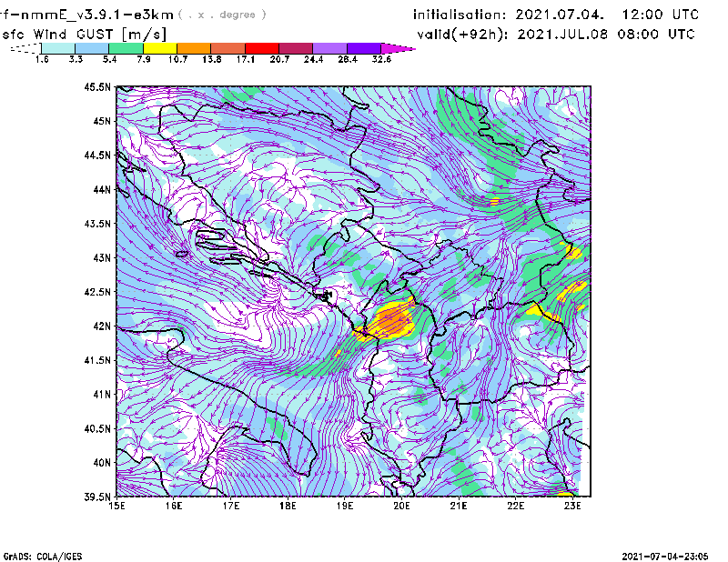Click the legend value 28.4

[348, 59]
